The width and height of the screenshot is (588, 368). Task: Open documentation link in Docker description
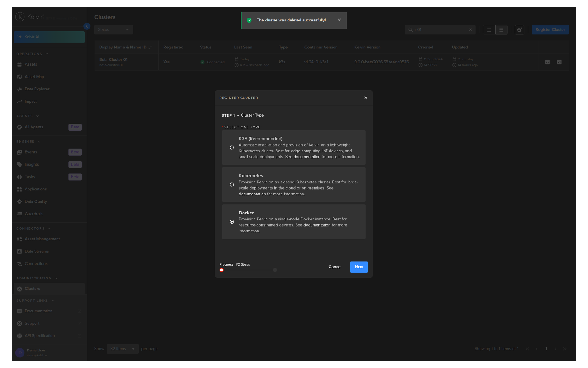point(317,225)
